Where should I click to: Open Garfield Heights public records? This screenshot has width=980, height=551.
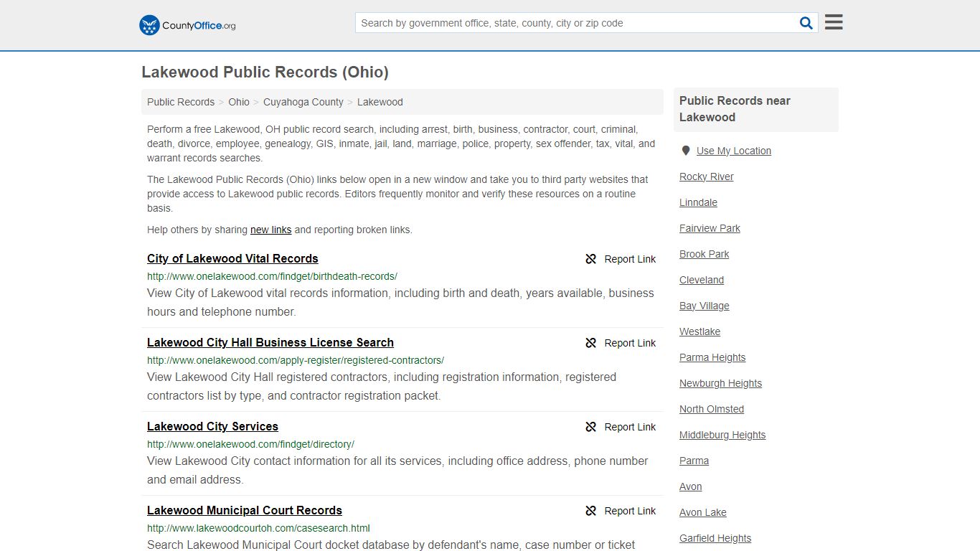tap(715, 538)
